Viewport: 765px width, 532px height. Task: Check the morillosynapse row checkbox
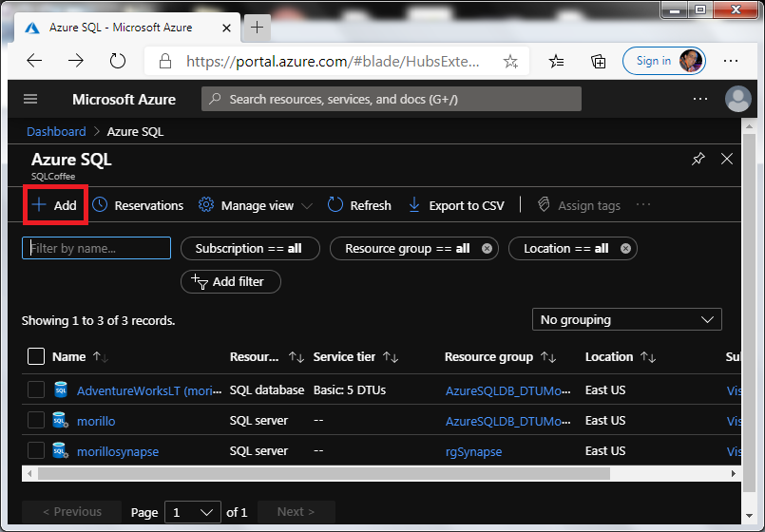click(36, 450)
